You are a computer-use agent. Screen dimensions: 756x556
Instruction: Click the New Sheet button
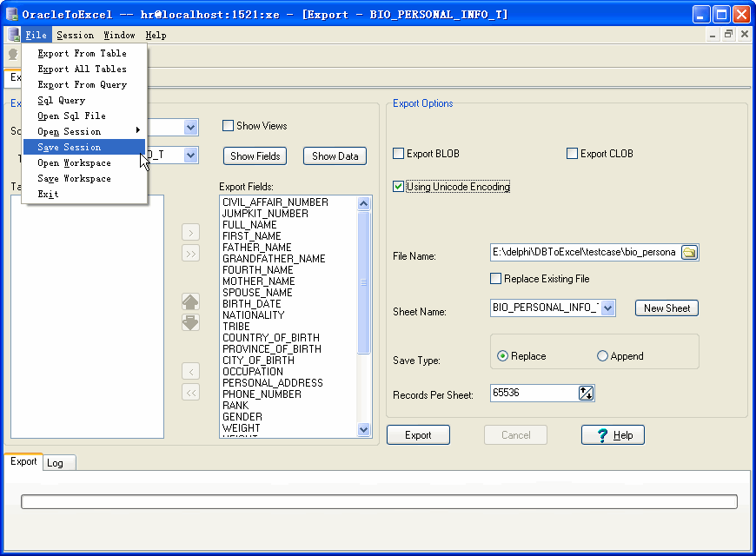point(666,308)
